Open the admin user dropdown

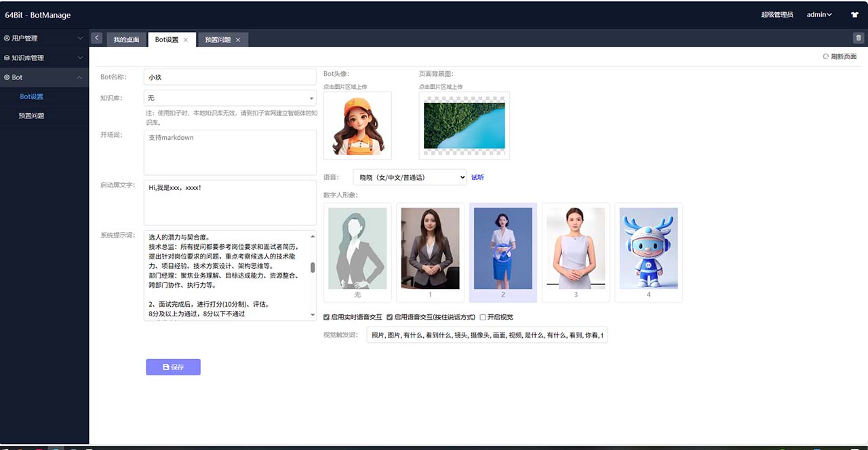[818, 14]
